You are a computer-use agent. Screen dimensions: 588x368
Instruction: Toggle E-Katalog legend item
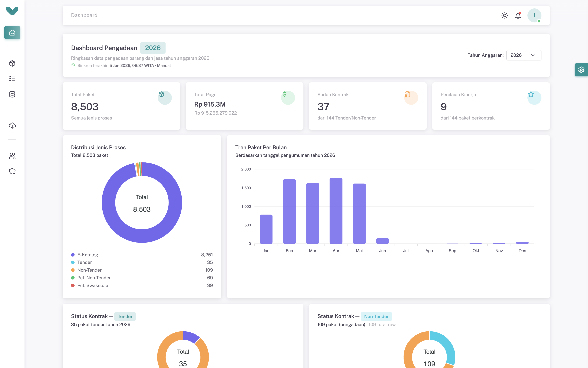coord(85,255)
